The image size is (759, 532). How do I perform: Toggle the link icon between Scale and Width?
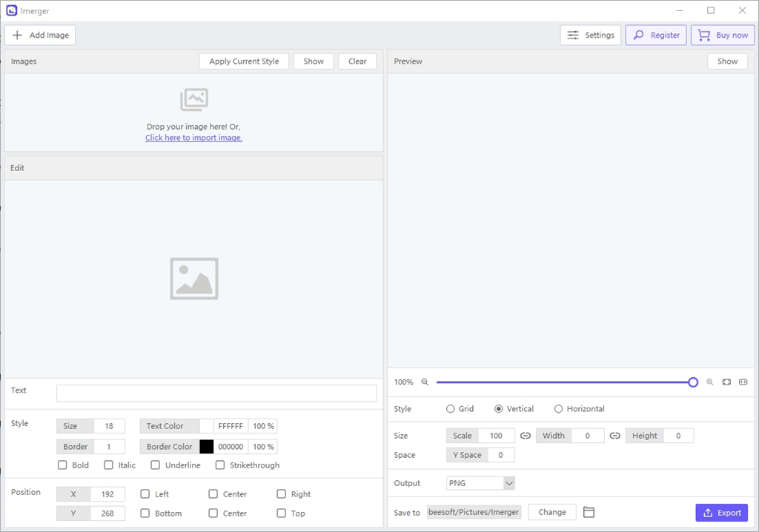[x=526, y=436]
